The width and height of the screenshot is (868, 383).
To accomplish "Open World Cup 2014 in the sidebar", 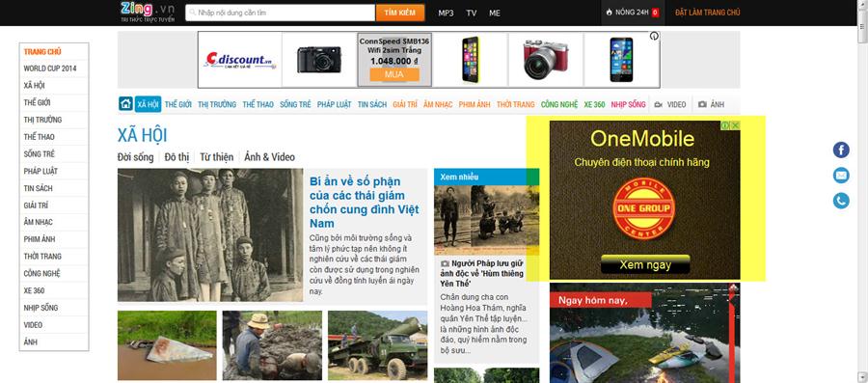I will (x=50, y=68).
